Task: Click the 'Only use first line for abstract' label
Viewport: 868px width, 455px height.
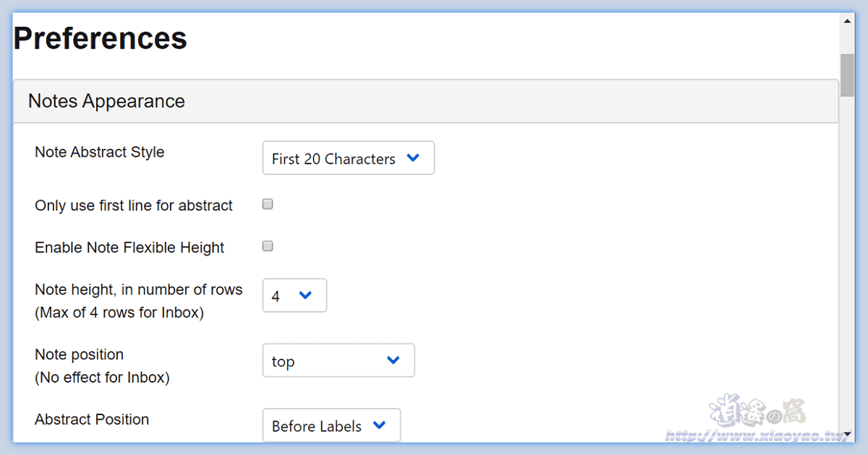Action: [134, 205]
